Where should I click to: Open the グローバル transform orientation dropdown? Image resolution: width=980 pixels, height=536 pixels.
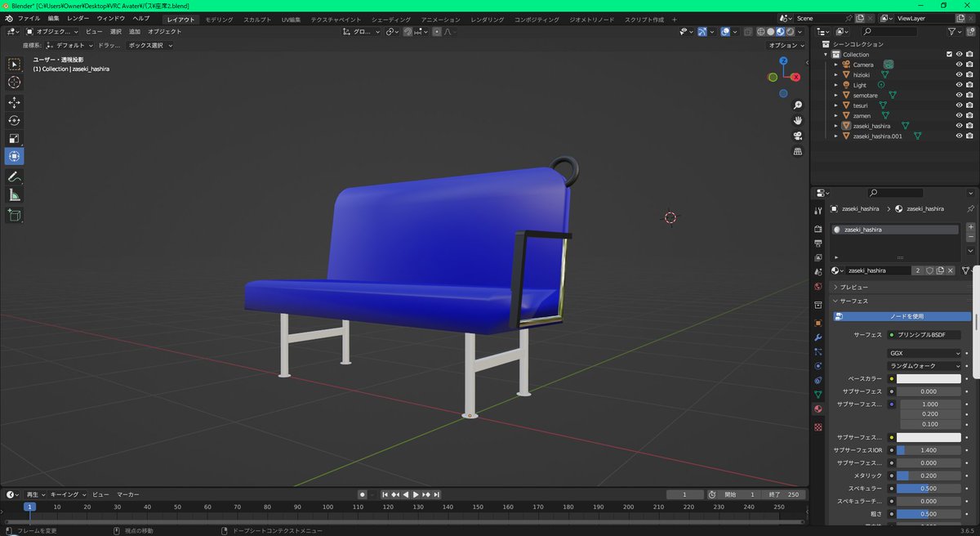click(x=362, y=32)
